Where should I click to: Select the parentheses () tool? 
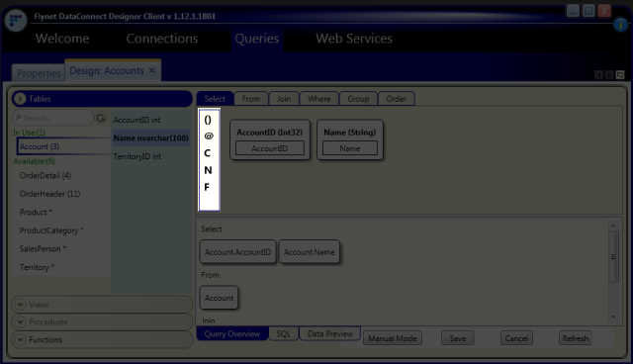[x=208, y=120]
